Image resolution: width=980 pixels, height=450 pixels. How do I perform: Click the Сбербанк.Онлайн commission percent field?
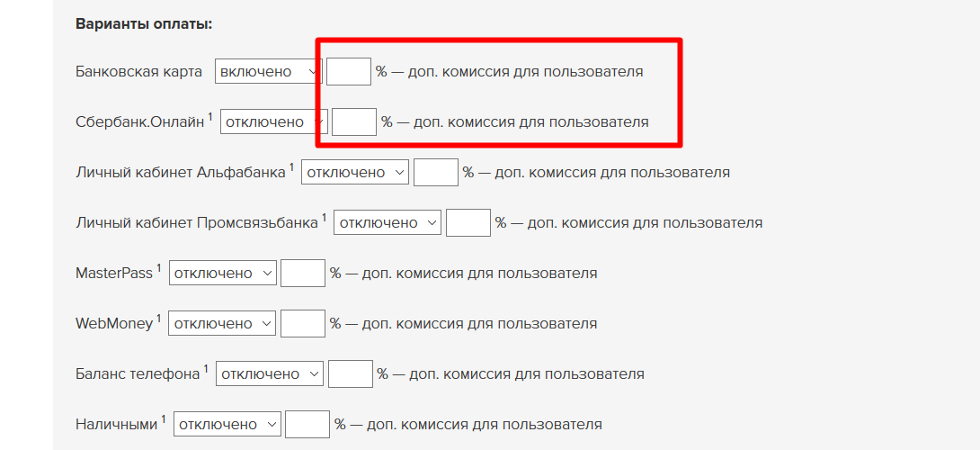(354, 122)
